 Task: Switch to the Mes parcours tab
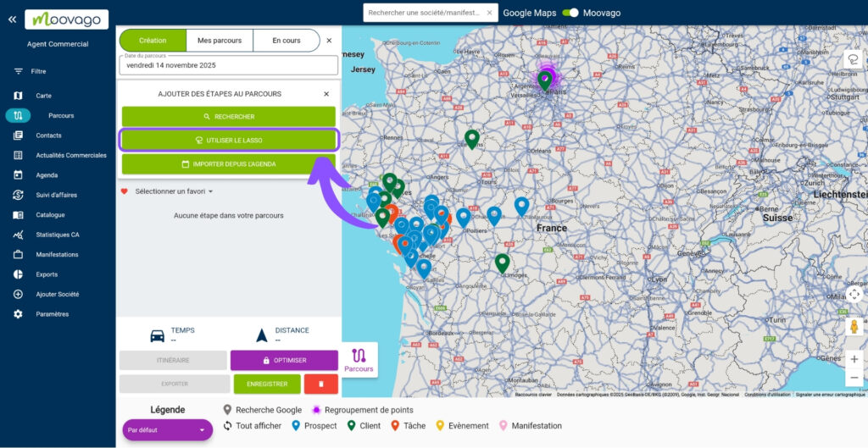coord(220,41)
